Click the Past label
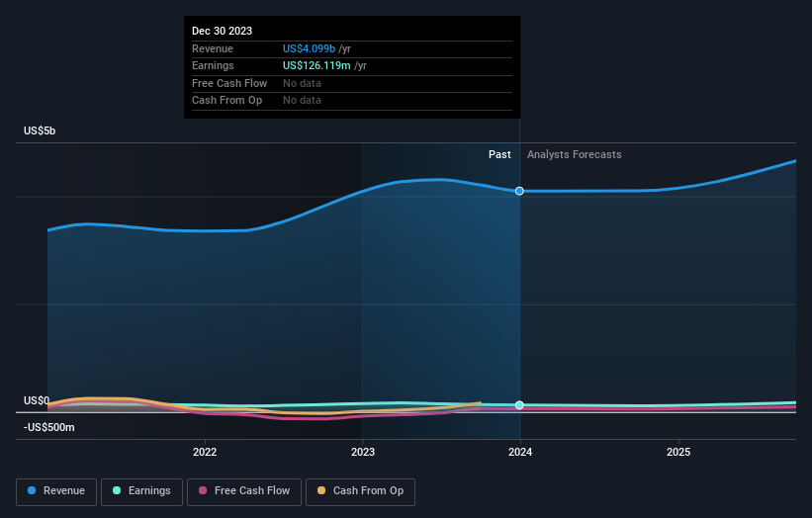 499,154
